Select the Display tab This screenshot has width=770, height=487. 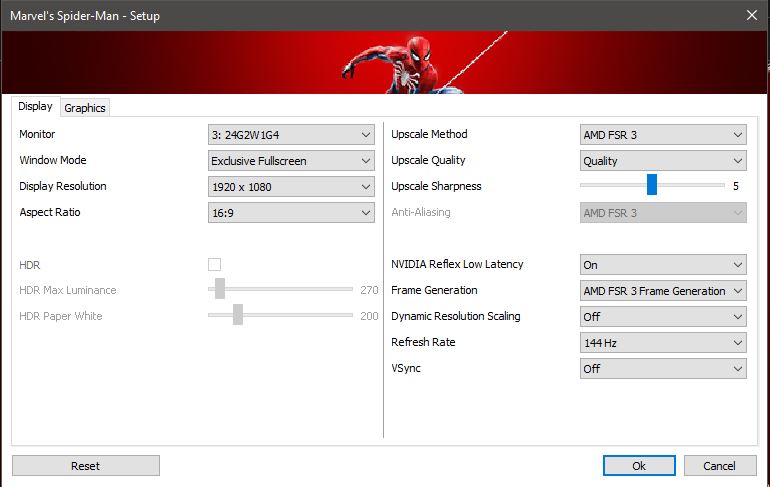tap(35, 107)
